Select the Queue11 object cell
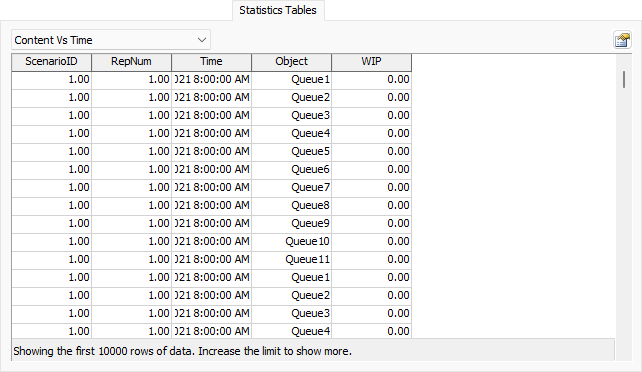642x372 pixels. tap(292, 259)
